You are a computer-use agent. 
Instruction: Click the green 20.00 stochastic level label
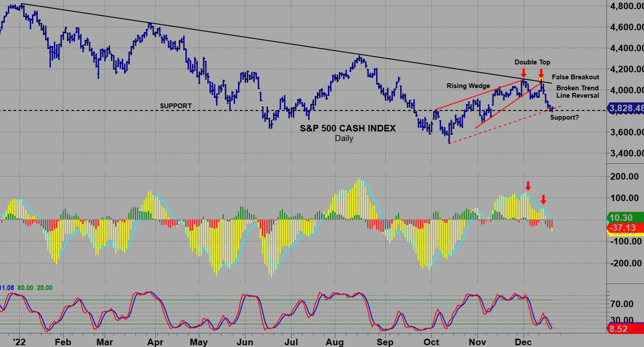tap(44, 288)
